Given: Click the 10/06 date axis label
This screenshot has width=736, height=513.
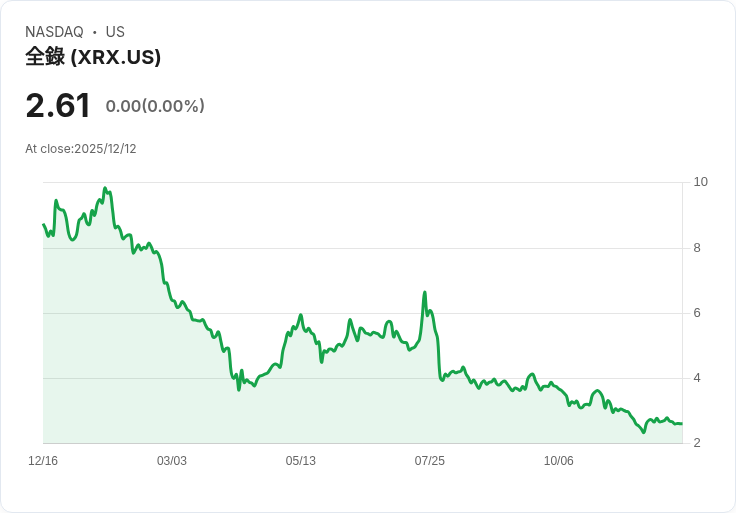Looking at the screenshot, I should click(x=558, y=460).
